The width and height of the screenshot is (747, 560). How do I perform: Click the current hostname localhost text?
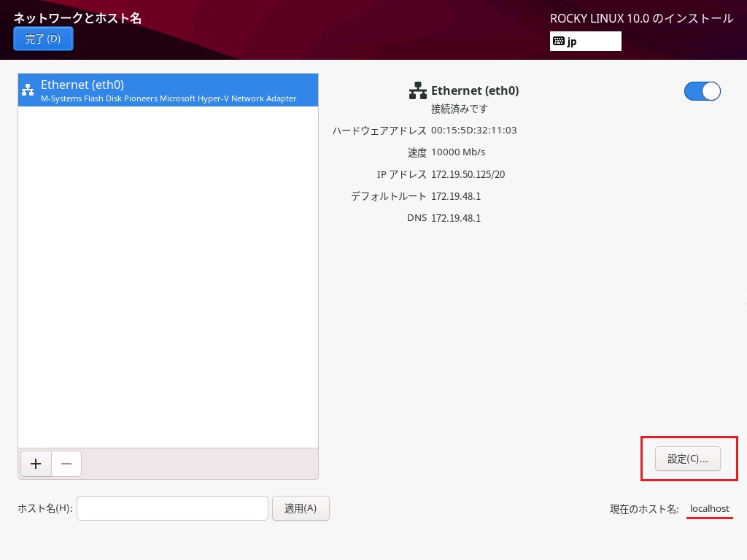click(x=709, y=508)
